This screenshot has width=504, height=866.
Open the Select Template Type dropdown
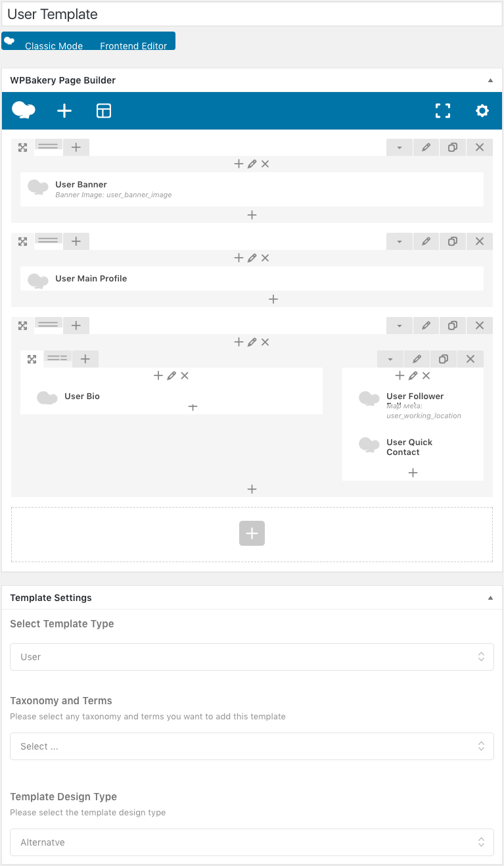252,657
